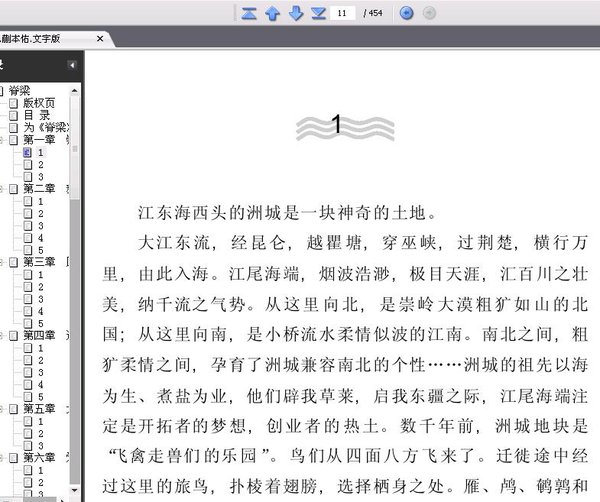Viewport: 600px width, 502px height.
Task: Select section 2 under 第六章
Action: tap(41, 483)
